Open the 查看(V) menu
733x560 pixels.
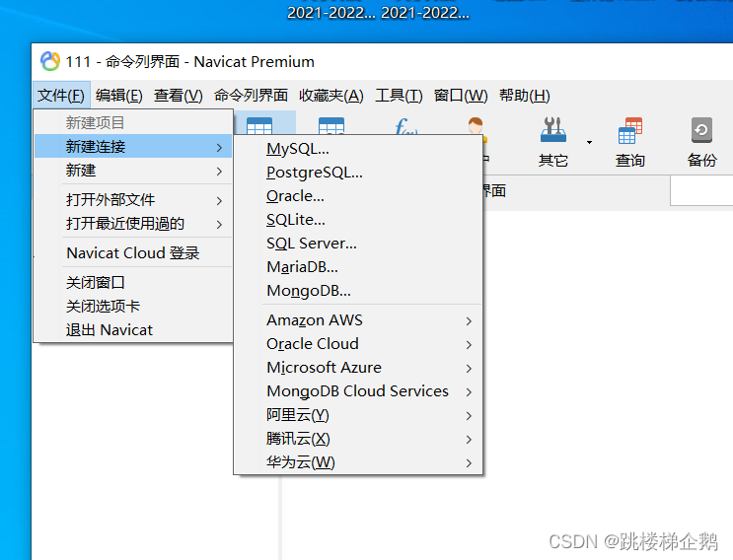pos(179,96)
